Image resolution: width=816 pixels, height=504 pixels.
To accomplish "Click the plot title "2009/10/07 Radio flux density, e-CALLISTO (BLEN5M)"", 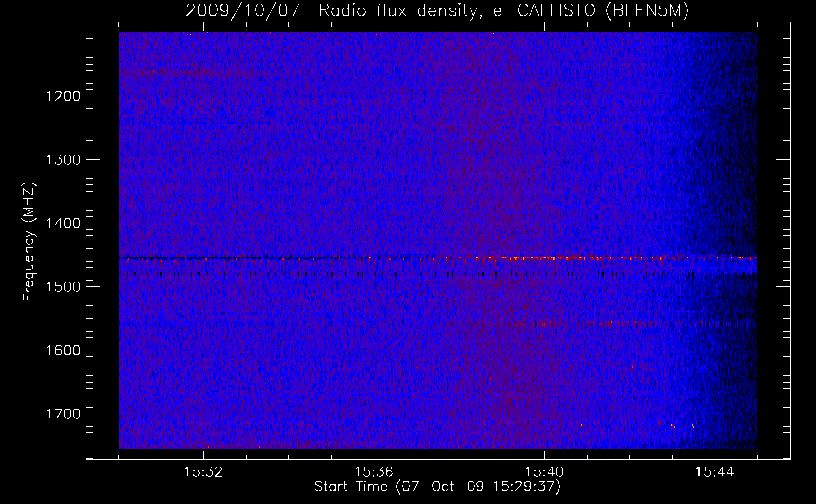I will 437,11.
